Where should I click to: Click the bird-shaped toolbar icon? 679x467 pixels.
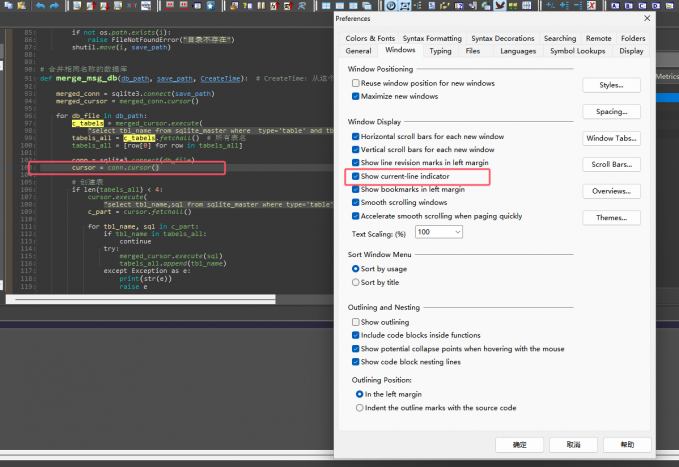click(x=501, y=5)
